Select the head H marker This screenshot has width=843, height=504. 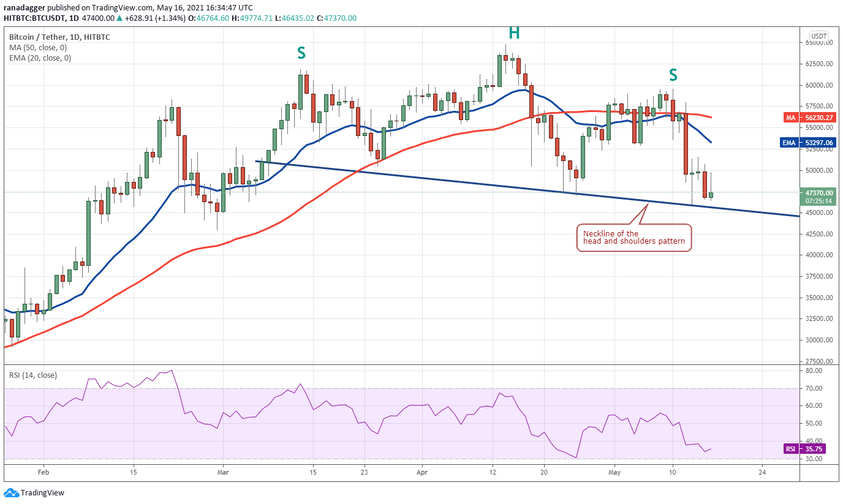click(x=513, y=33)
